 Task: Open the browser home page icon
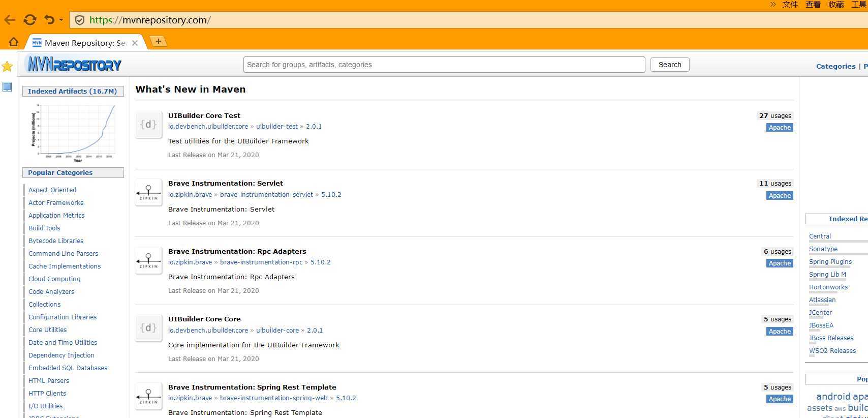click(14, 42)
